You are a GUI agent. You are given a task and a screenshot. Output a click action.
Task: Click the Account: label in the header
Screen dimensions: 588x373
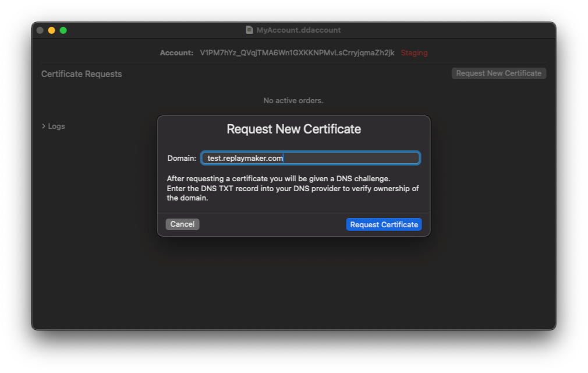pos(176,53)
